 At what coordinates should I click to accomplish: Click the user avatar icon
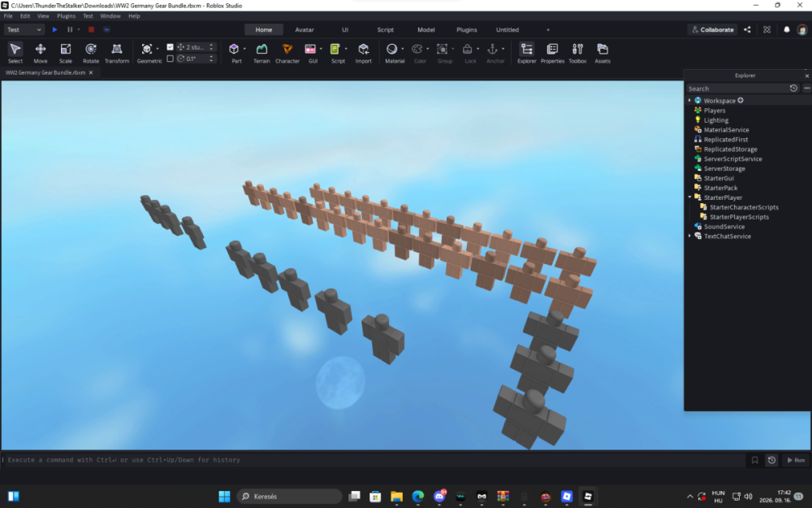pos(802,29)
